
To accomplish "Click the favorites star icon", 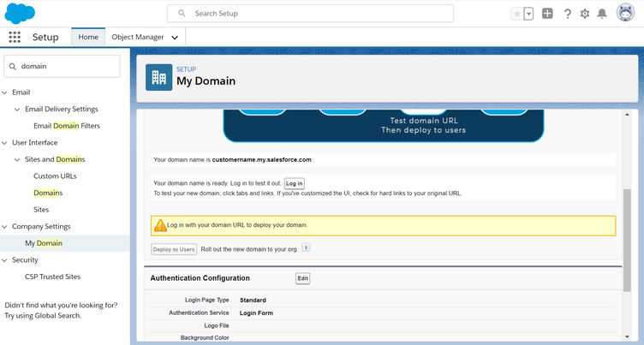I will (x=517, y=14).
